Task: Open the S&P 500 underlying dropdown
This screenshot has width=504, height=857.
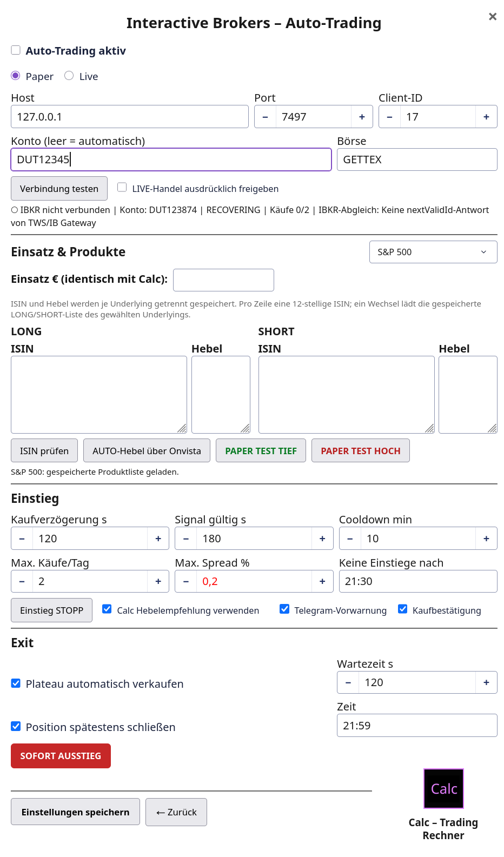Action: pos(433,252)
